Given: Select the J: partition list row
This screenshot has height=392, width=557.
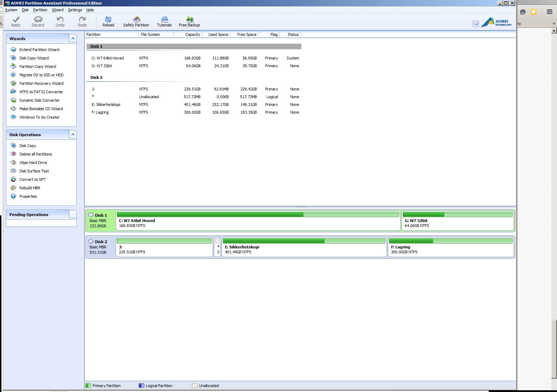Looking at the screenshot, I should 194,89.
